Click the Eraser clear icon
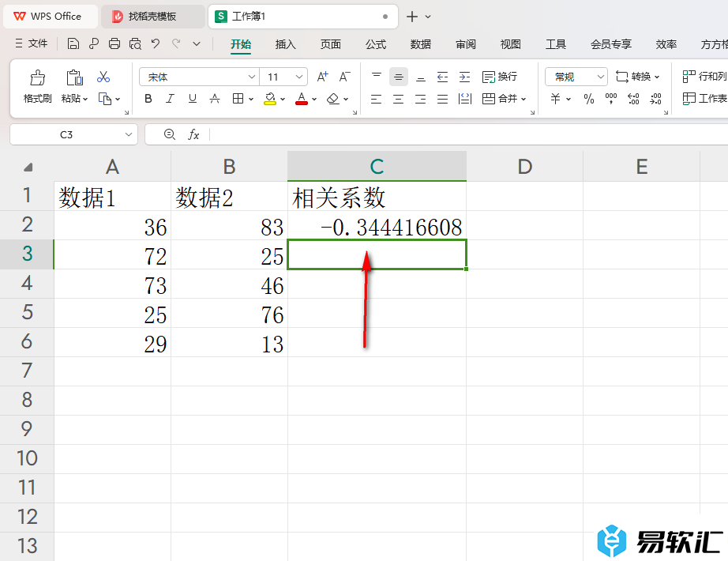Viewport: 728px width, 561px height. coord(333,99)
